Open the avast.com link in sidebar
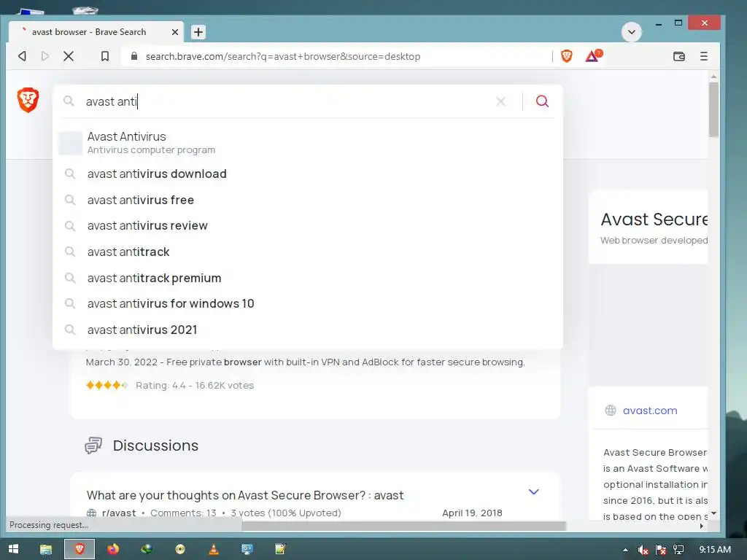The width and height of the screenshot is (747, 560). click(x=650, y=411)
